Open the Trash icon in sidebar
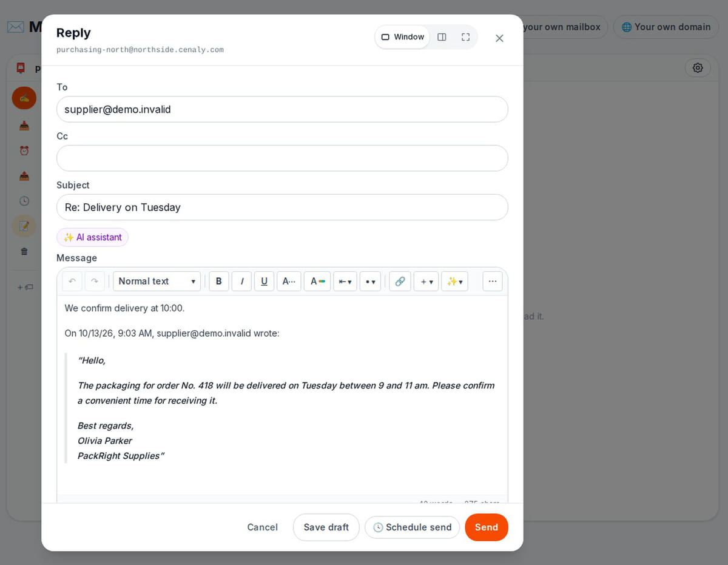The width and height of the screenshot is (728, 565). coord(24,251)
